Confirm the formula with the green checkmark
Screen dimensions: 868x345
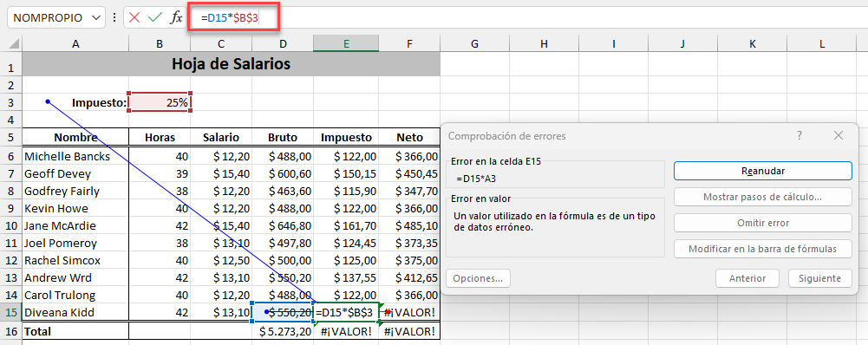coord(155,17)
